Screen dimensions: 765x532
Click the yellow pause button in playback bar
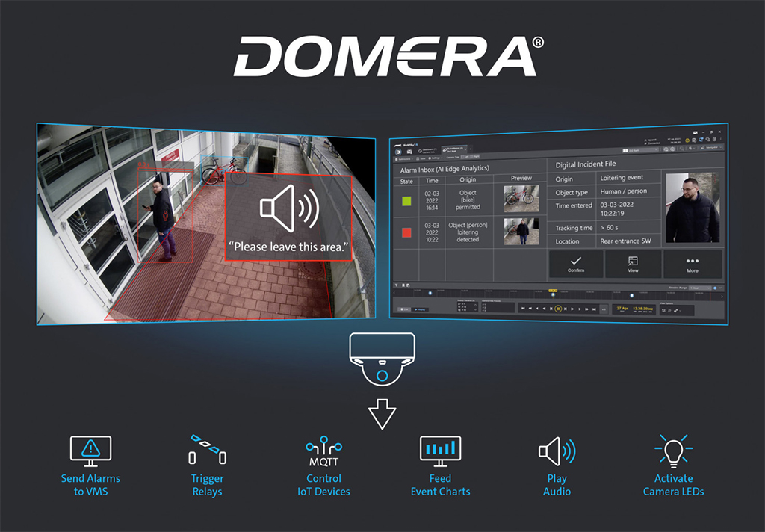pos(558,309)
